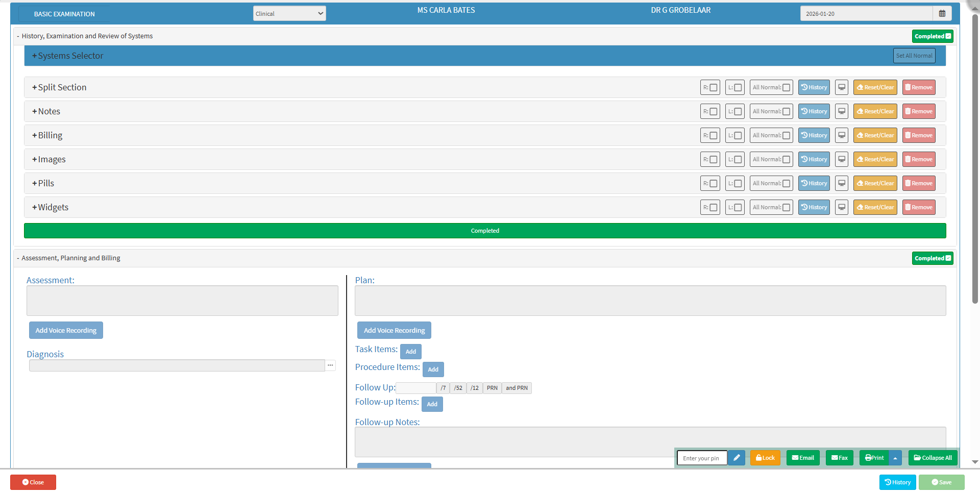980x494 pixels.
Task: Click the Enter your pin field
Action: tap(701, 458)
